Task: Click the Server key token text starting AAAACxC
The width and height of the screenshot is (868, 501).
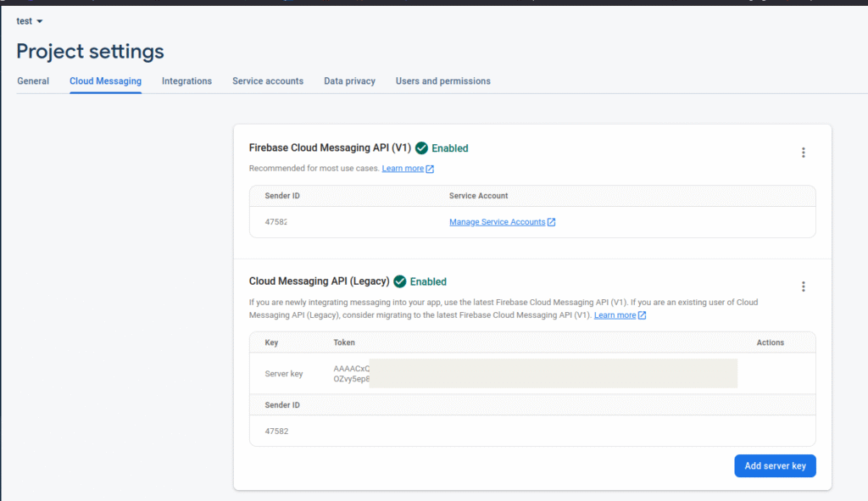Action: [351, 374]
